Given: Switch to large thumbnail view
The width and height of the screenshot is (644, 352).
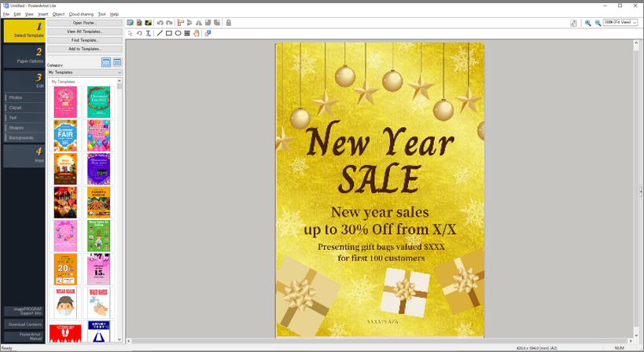Looking at the screenshot, I should coord(106,62).
